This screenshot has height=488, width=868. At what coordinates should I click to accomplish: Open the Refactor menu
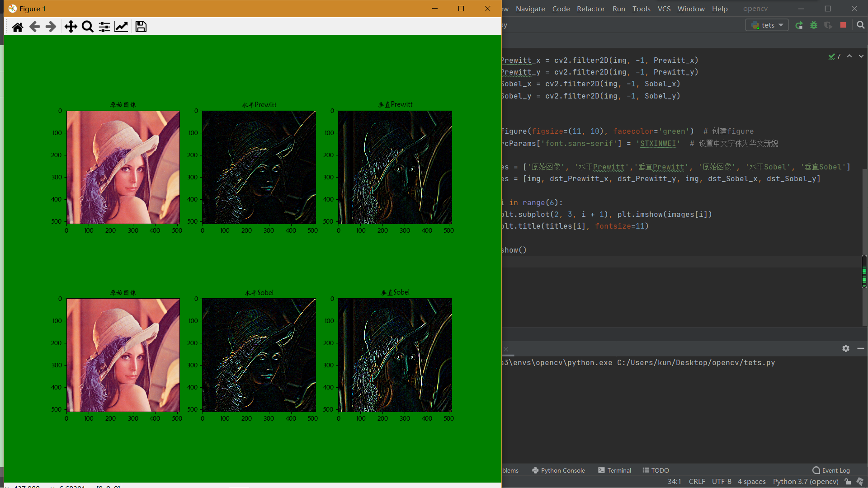[x=590, y=9]
